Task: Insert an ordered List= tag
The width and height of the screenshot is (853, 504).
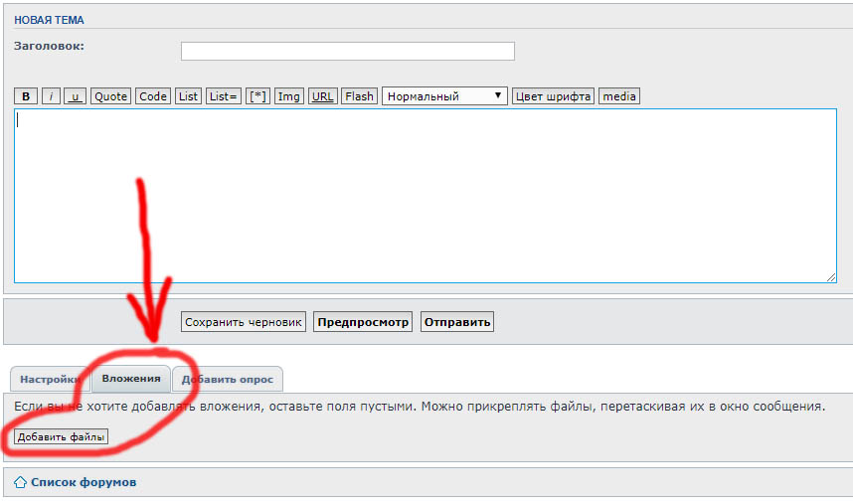Action: tap(223, 96)
